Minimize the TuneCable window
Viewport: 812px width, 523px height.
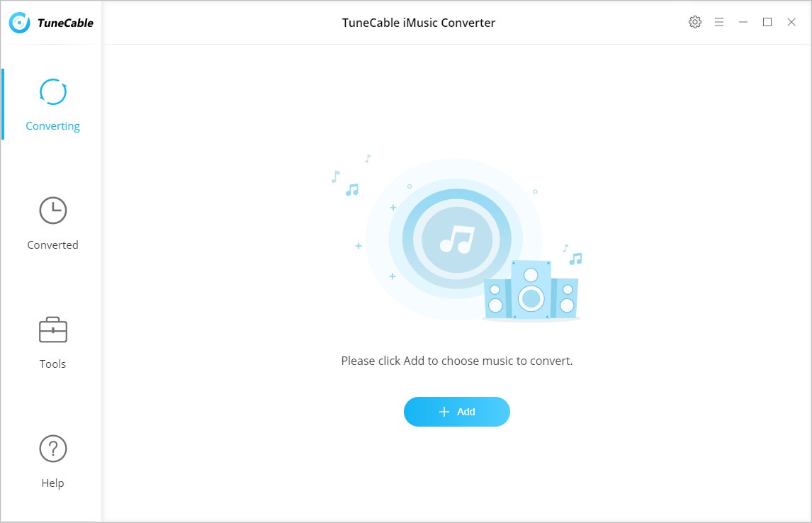(743, 22)
